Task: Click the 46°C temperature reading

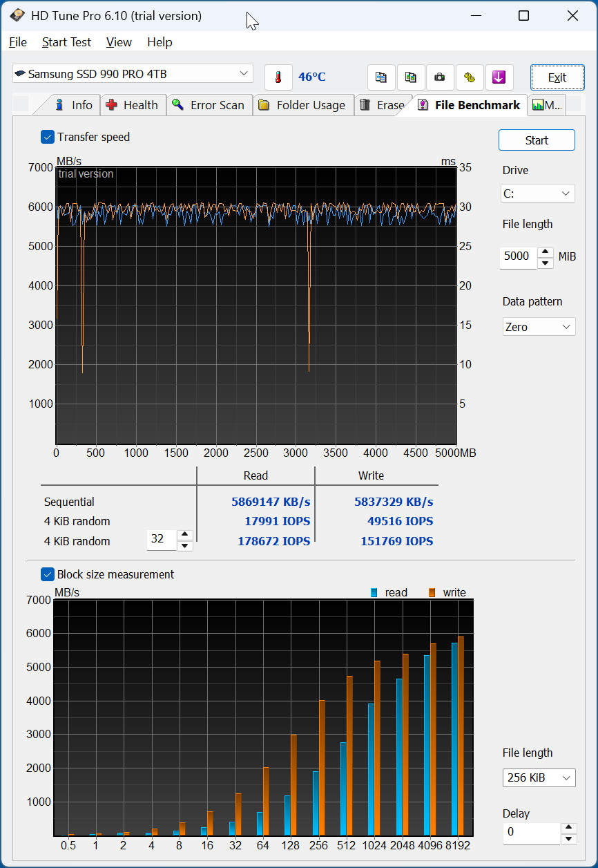Action: point(312,77)
